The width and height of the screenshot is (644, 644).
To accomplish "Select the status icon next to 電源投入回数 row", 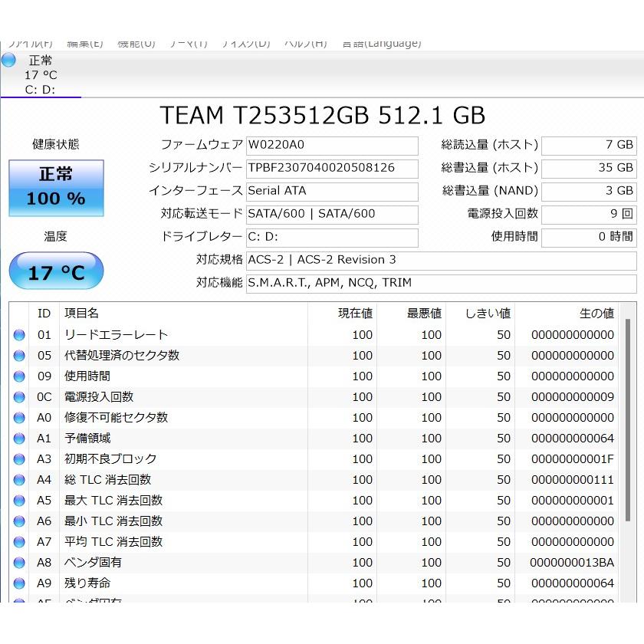I will 19,396.
